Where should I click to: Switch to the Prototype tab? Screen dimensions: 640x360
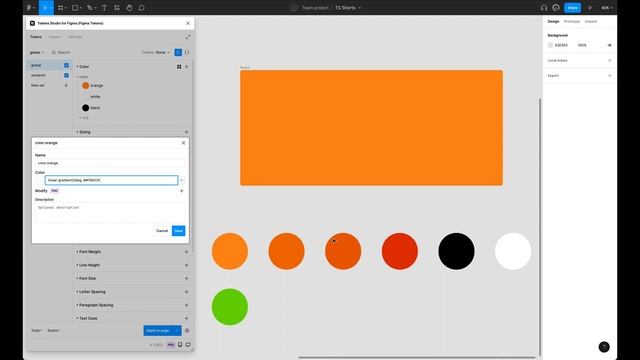pos(572,21)
